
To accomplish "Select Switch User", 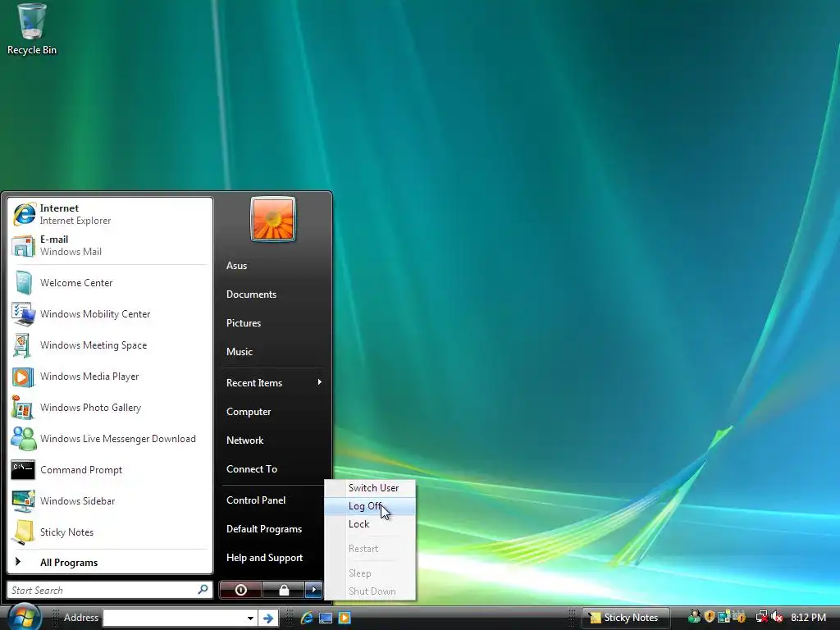I will point(370,488).
